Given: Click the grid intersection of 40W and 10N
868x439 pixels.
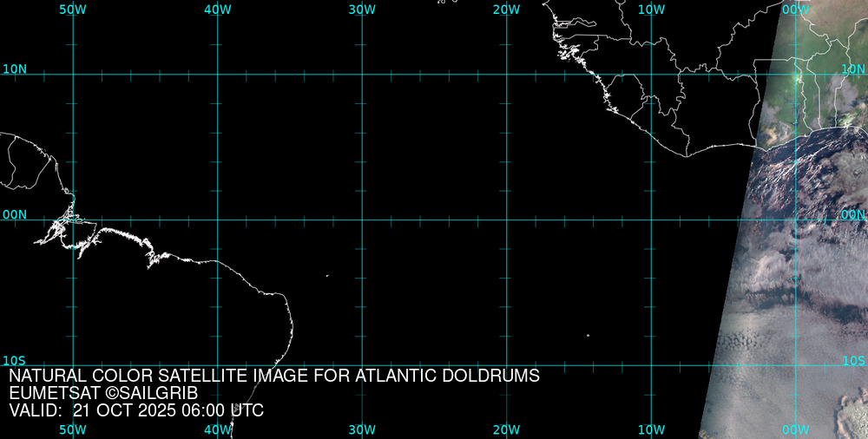Looking at the screenshot, I should (x=217, y=75).
